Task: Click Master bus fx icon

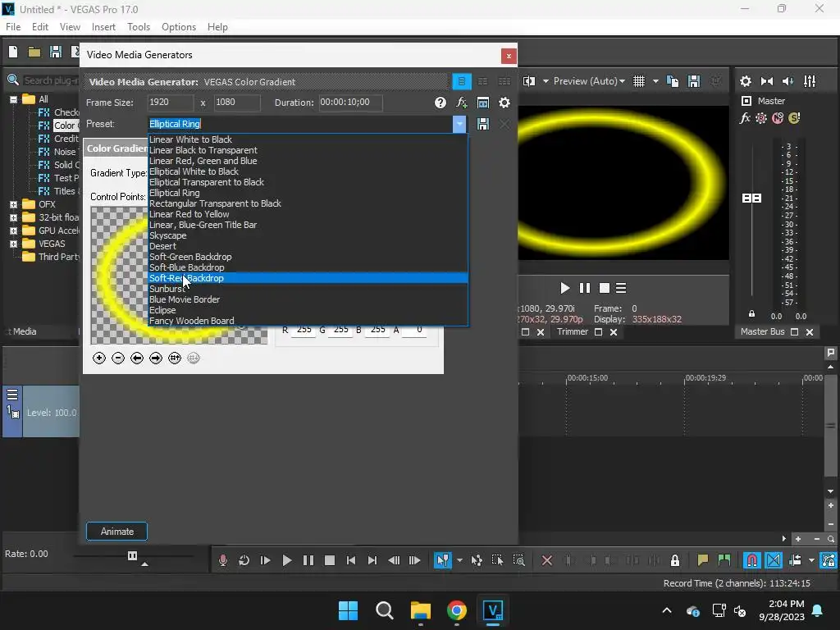Action: tap(745, 118)
